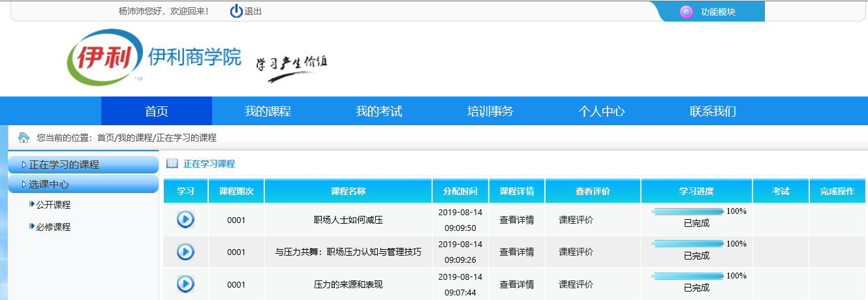Click the home icon in breadcrumb bar

(24, 138)
